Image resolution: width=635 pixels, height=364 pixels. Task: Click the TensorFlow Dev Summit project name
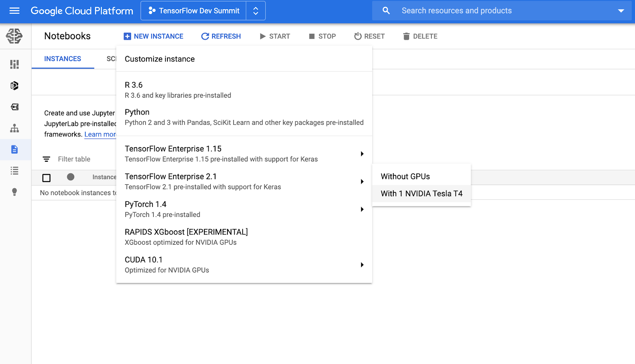pyautogui.click(x=199, y=11)
